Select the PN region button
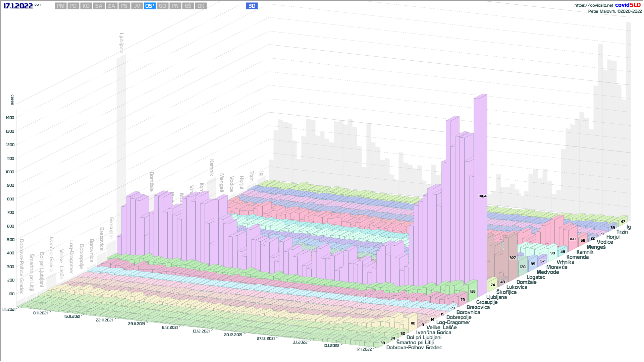This screenshot has width=644, height=362. point(175,6)
